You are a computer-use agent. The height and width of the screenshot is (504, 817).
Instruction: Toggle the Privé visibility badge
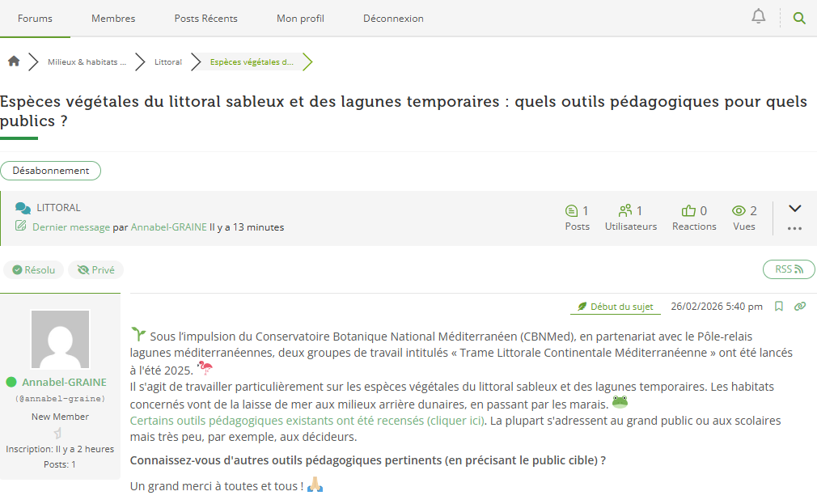coord(95,270)
